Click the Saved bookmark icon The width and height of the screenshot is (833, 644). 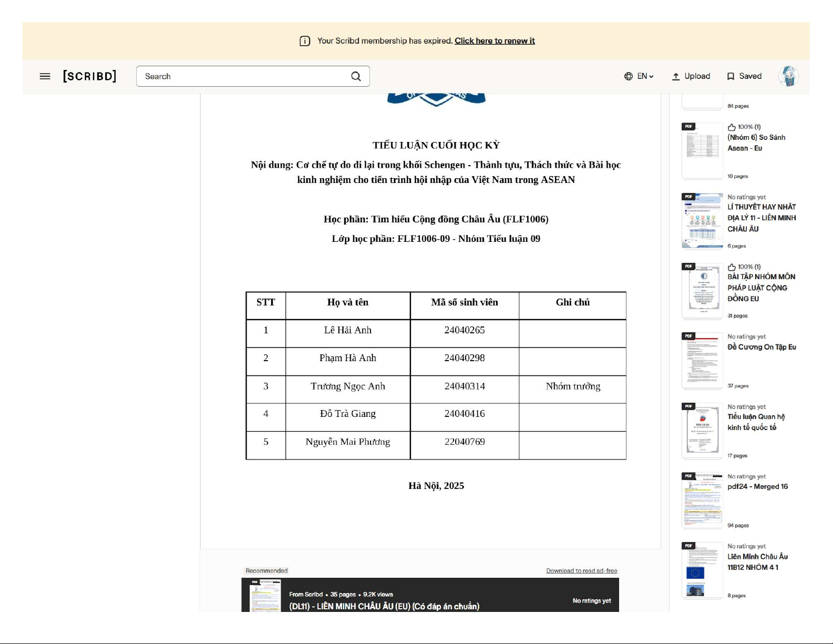pyautogui.click(x=731, y=76)
